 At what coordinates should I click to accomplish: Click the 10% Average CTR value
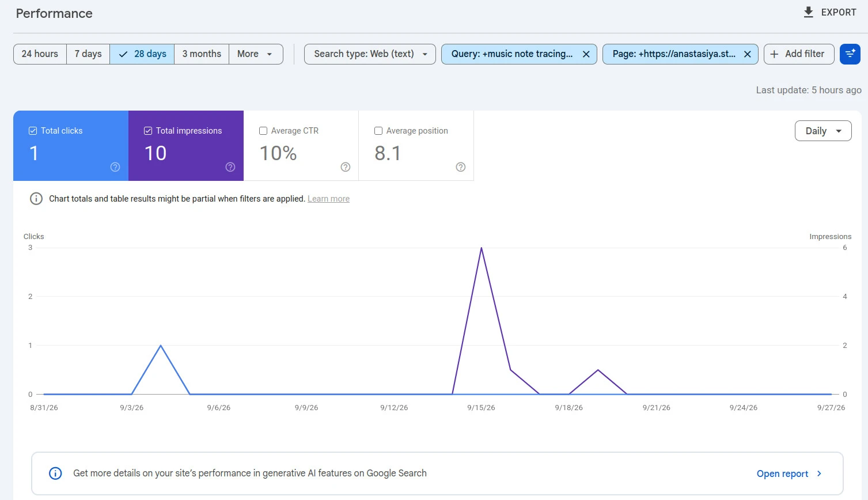[278, 153]
